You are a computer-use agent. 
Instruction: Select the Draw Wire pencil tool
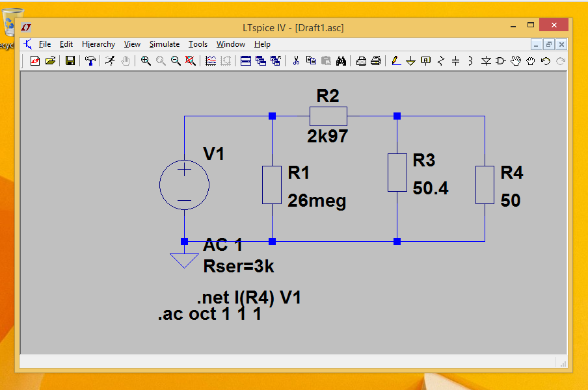pos(396,60)
